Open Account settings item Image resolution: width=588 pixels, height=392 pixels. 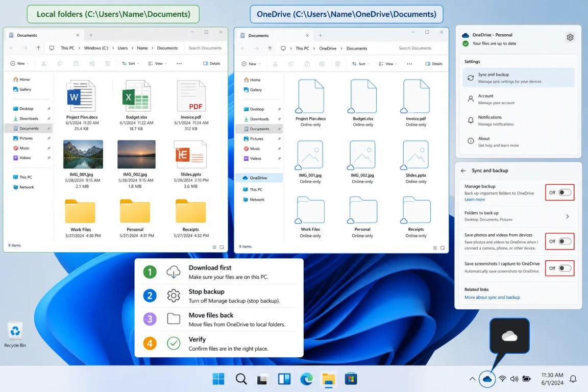coord(519,99)
